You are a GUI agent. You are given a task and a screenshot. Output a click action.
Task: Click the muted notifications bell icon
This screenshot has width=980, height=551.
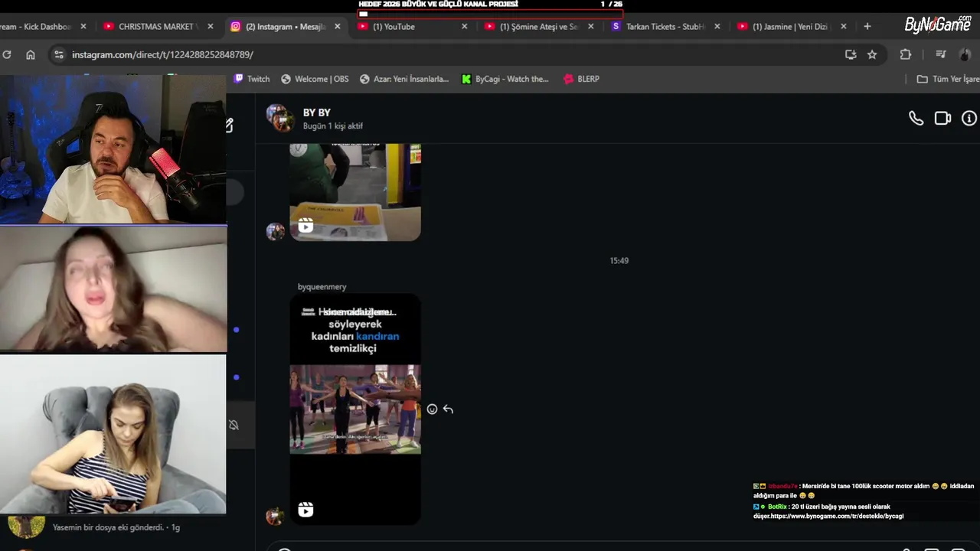234,425
